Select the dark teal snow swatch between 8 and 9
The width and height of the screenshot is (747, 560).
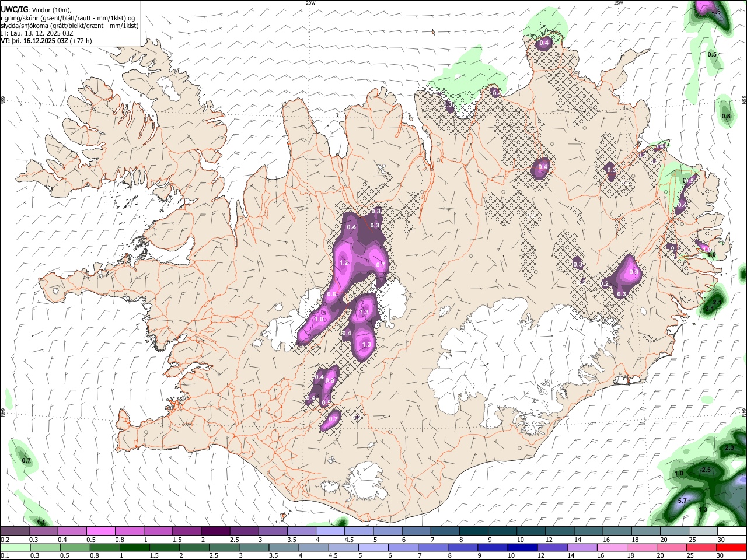pyautogui.click(x=473, y=531)
